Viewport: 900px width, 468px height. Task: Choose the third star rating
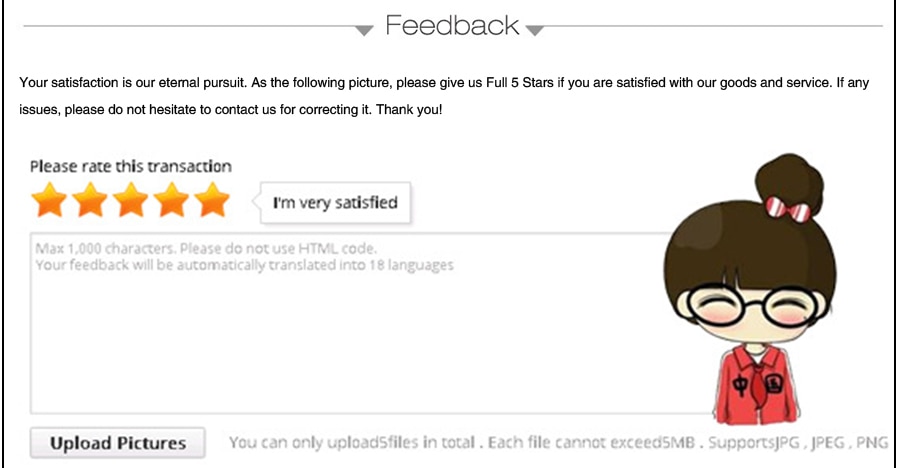[x=131, y=200]
